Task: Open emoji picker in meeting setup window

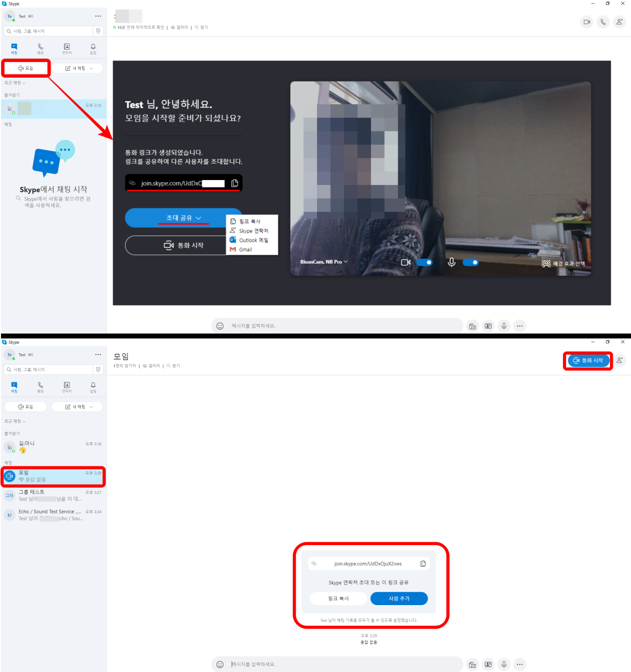Action: click(x=220, y=326)
